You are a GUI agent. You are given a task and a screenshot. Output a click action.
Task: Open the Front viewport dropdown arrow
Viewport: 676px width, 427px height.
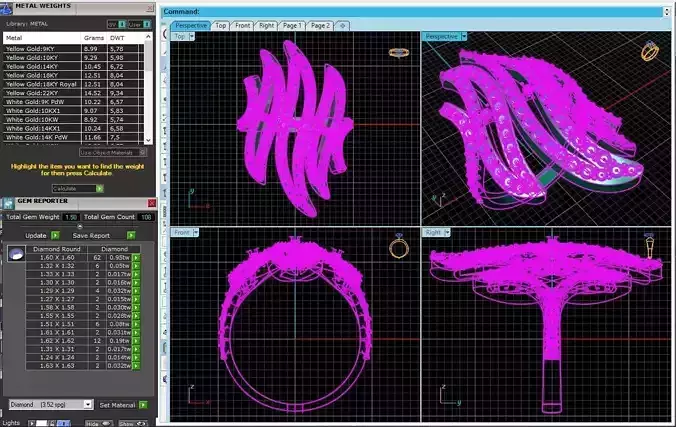[x=196, y=232]
